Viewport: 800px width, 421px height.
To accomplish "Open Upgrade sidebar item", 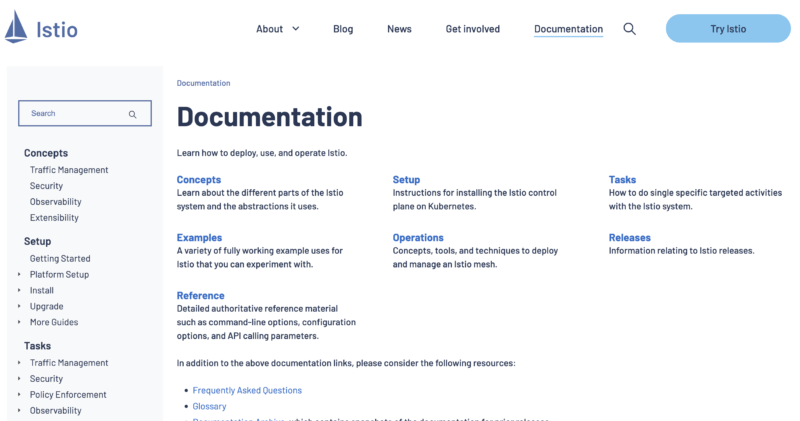I will pos(46,306).
